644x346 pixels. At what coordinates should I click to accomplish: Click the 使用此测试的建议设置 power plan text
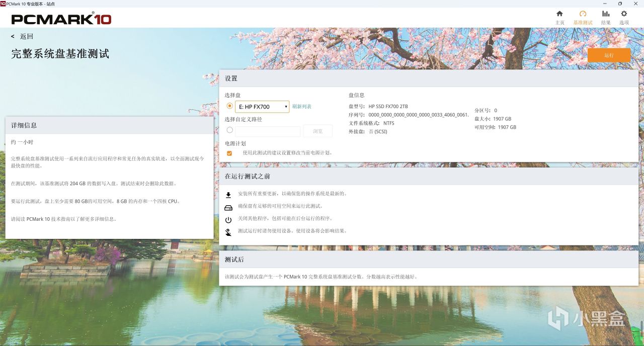pyautogui.click(x=288, y=153)
